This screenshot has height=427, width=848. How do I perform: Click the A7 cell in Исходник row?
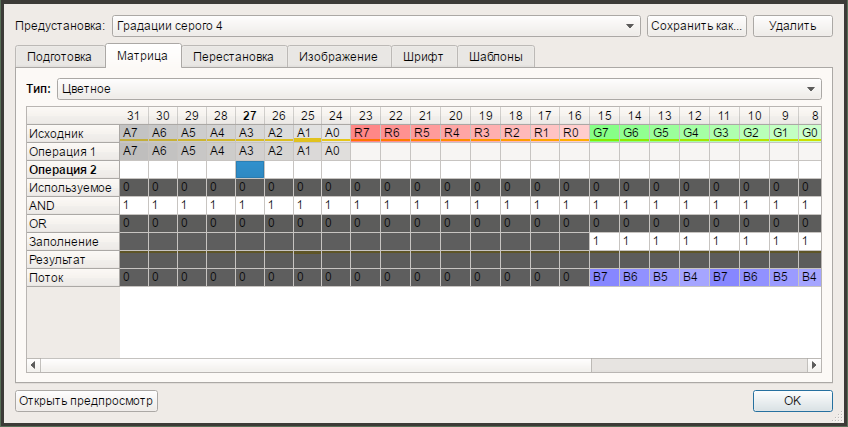(134, 134)
